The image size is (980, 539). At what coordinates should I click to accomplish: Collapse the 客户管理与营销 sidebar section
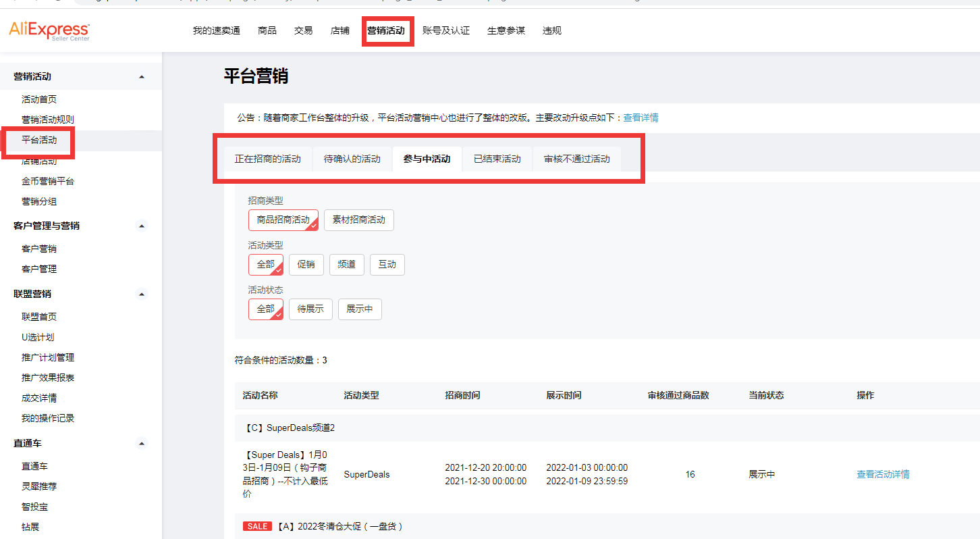(x=142, y=226)
